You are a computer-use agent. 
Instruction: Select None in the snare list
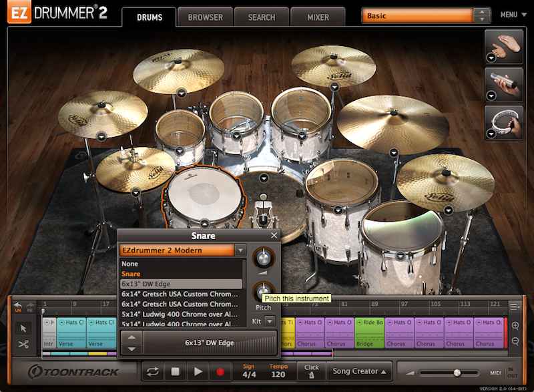tap(182, 264)
